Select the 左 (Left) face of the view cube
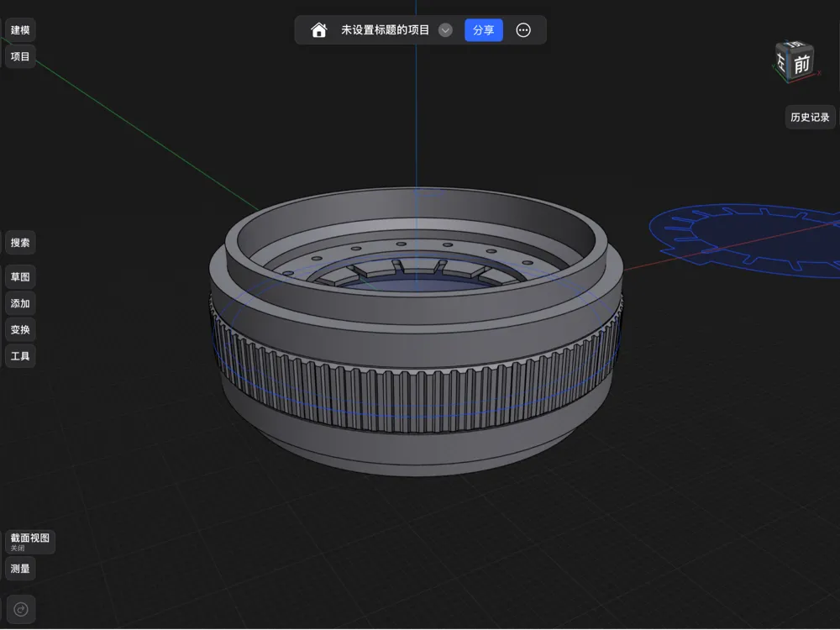Screen dimensions: 840x630 pyautogui.click(x=781, y=64)
